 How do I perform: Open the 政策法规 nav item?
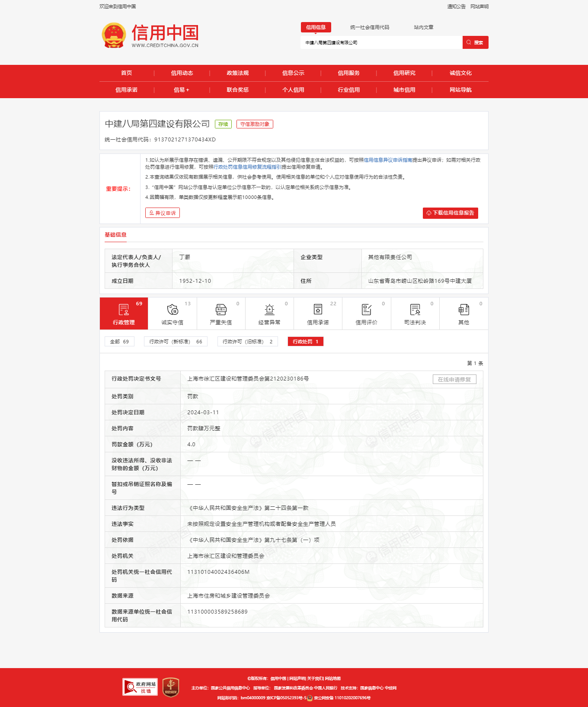tap(238, 73)
